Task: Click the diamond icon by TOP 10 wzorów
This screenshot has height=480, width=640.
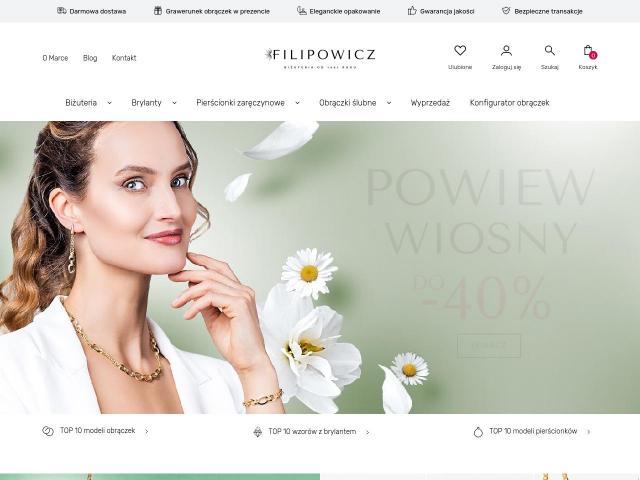Action: point(258,432)
